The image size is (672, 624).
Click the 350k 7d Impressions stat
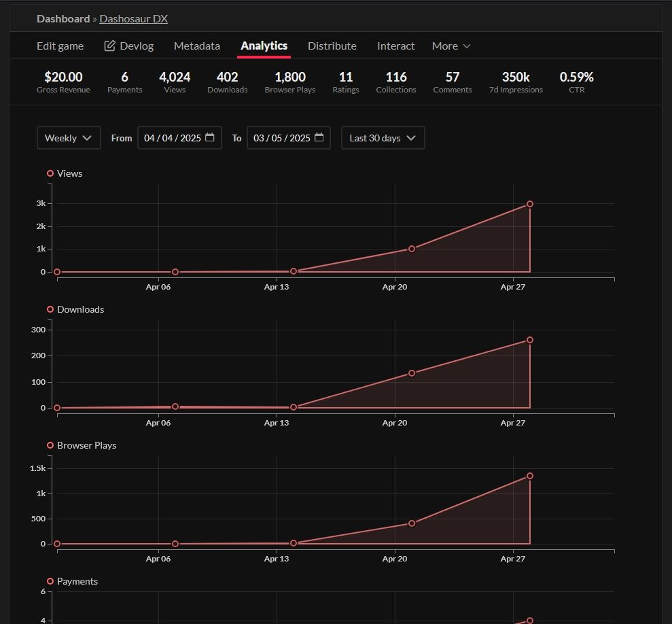516,82
